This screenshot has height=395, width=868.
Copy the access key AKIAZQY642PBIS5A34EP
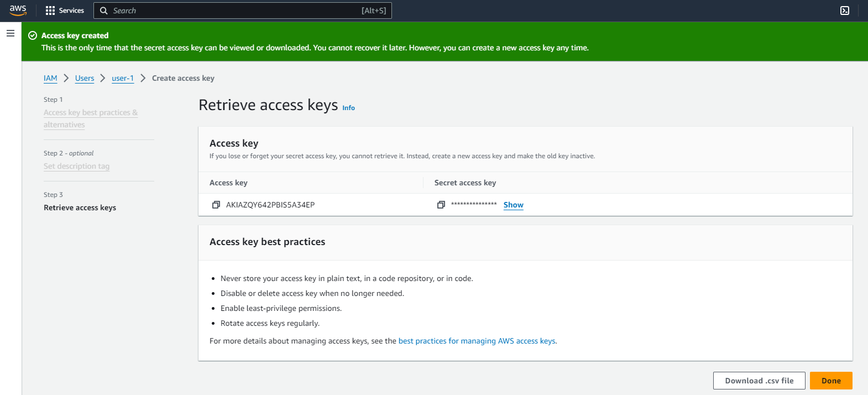coord(216,205)
